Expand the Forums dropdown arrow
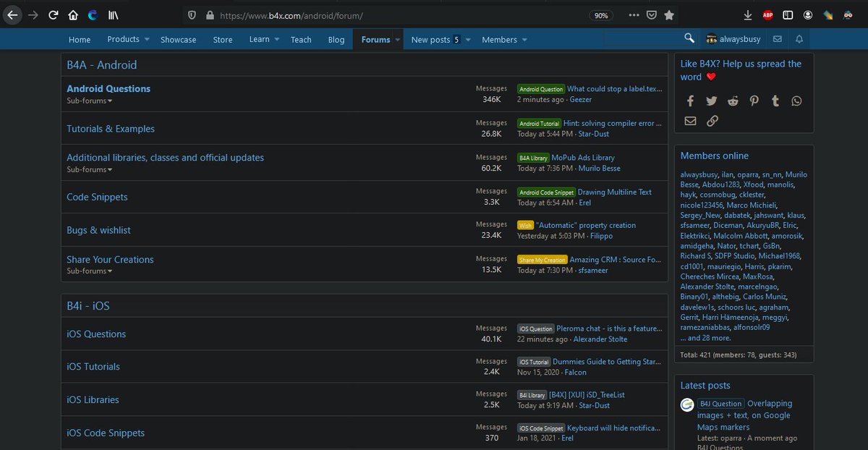This screenshot has width=868, height=450. [x=397, y=40]
